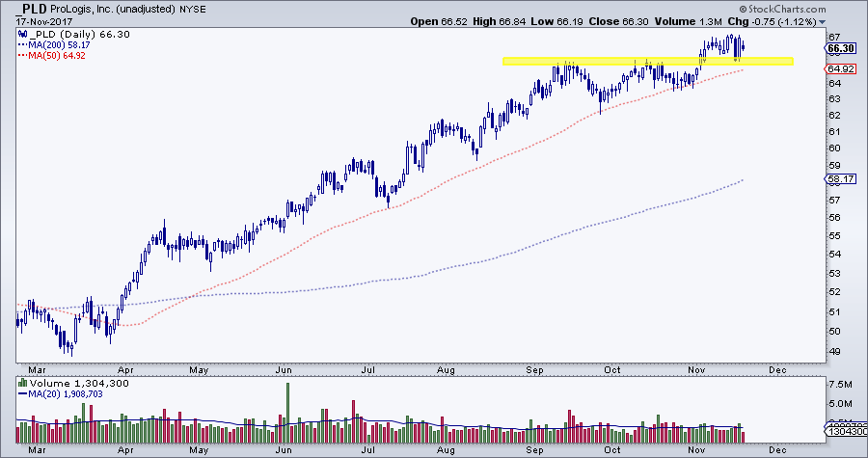Click the blue MA(20) line marker
Viewport: 868px width, 458px height.
pyautogui.click(x=21, y=393)
